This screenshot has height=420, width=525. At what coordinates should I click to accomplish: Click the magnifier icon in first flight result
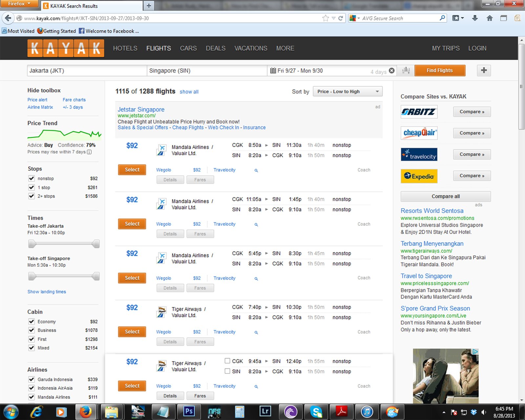pyautogui.click(x=256, y=170)
